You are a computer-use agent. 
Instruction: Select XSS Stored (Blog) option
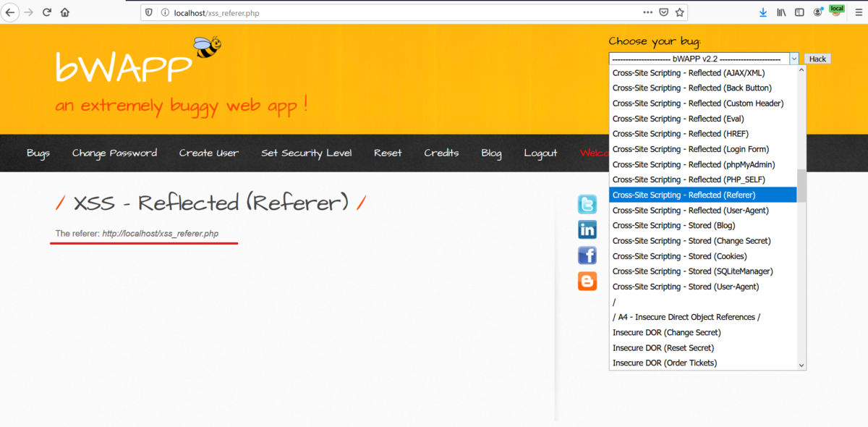tap(703, 225)
